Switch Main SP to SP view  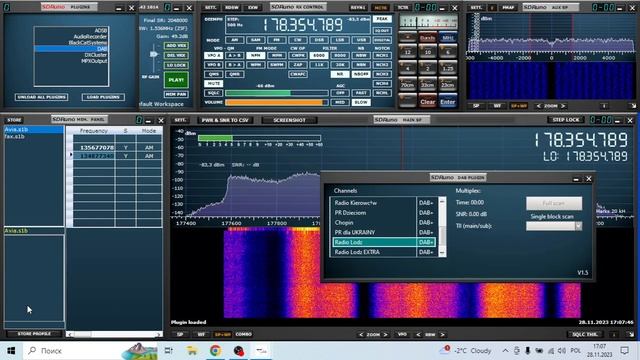[180, 334]
